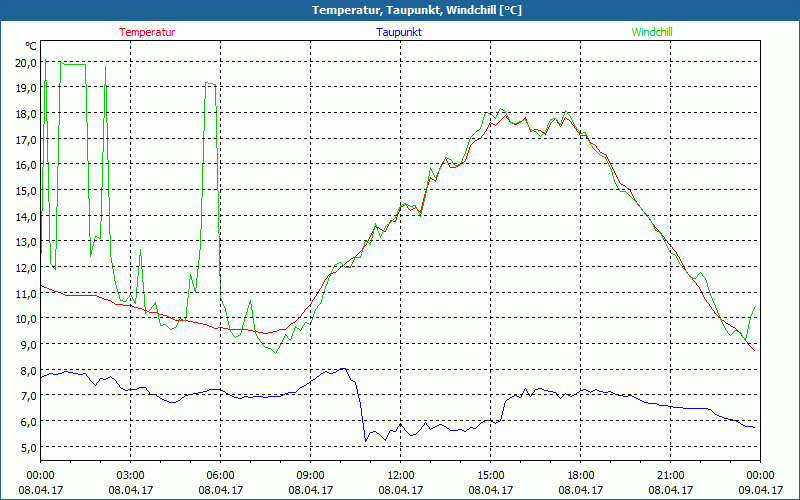This screenshot has width=800, height=500.
Task: Click the 18:00 time axis label
Action: pos(581,476)
